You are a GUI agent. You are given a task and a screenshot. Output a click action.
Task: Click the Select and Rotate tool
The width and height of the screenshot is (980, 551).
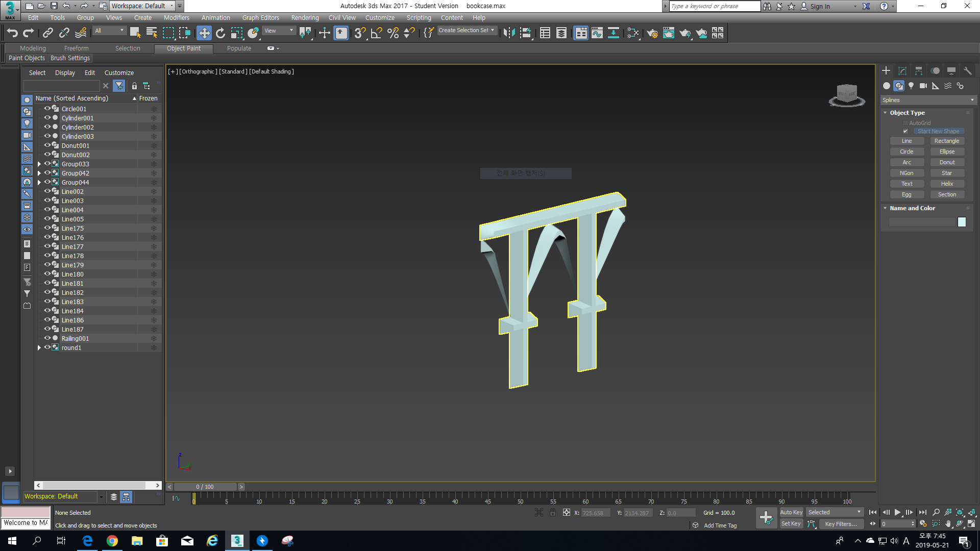pos(220,33)
